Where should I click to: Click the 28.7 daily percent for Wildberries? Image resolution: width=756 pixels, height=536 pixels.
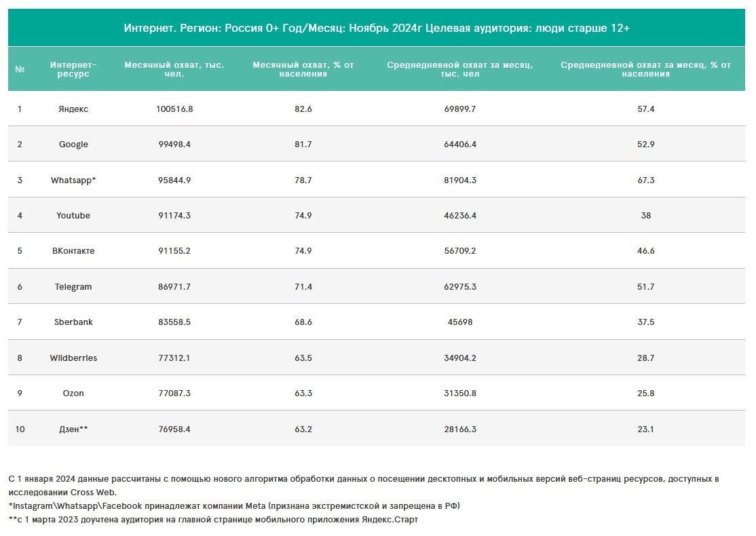(x=645, y=358)
